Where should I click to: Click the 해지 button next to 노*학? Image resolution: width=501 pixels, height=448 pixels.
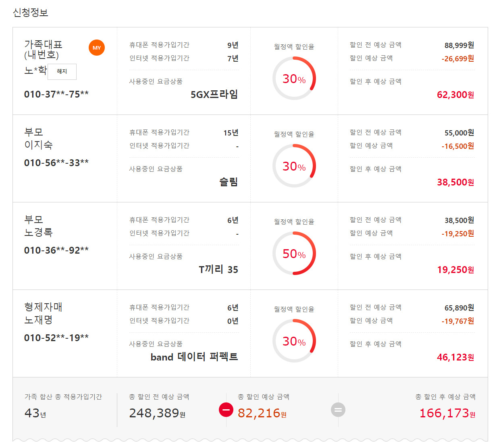62,71
